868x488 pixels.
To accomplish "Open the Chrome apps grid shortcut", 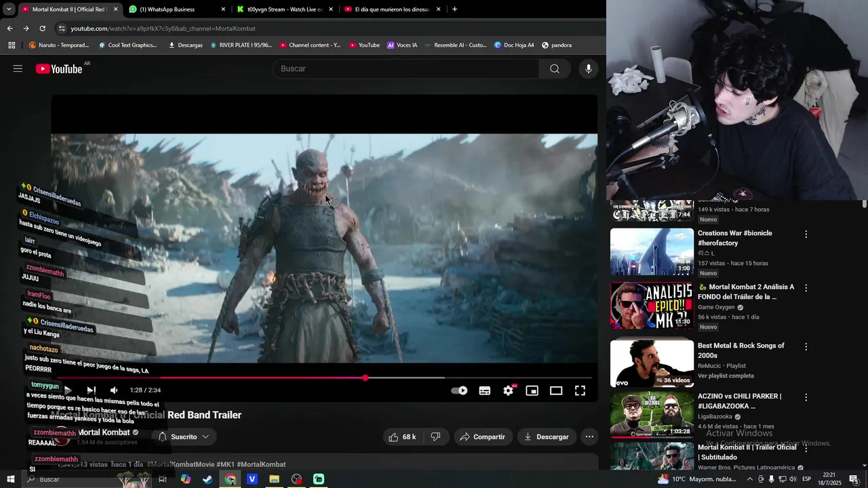I will tap(12, 45).
